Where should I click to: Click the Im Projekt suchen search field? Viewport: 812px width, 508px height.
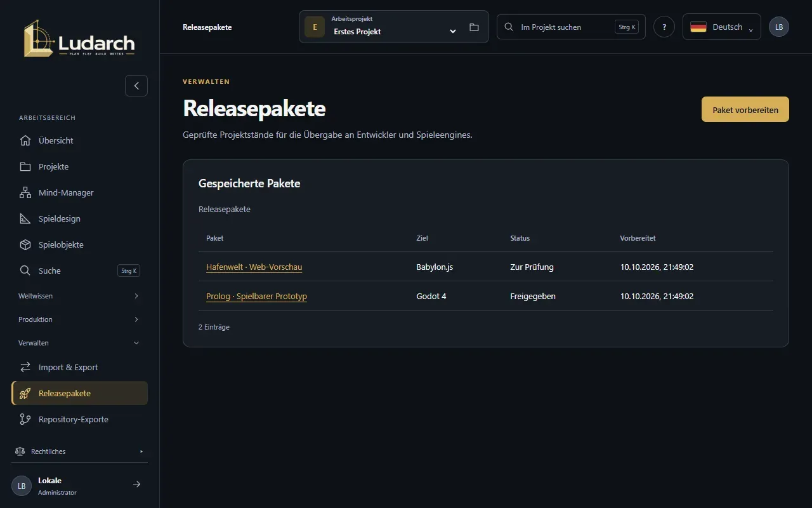coord(571,27)
